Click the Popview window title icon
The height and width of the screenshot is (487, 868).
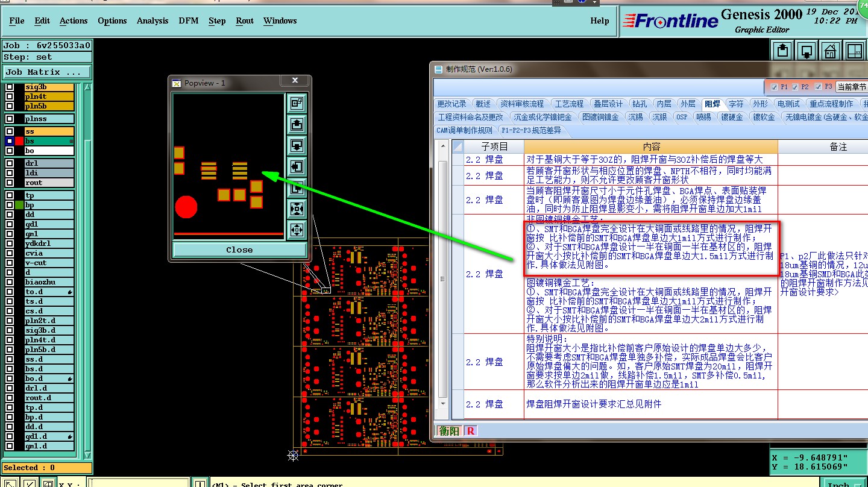point(177,83)
